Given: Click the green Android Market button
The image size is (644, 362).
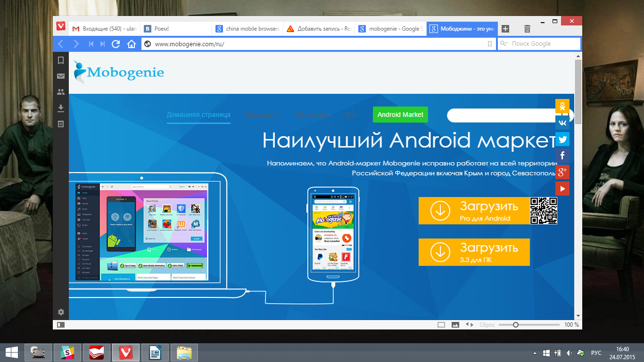Looking at the screenshot, I should [400, 115].
